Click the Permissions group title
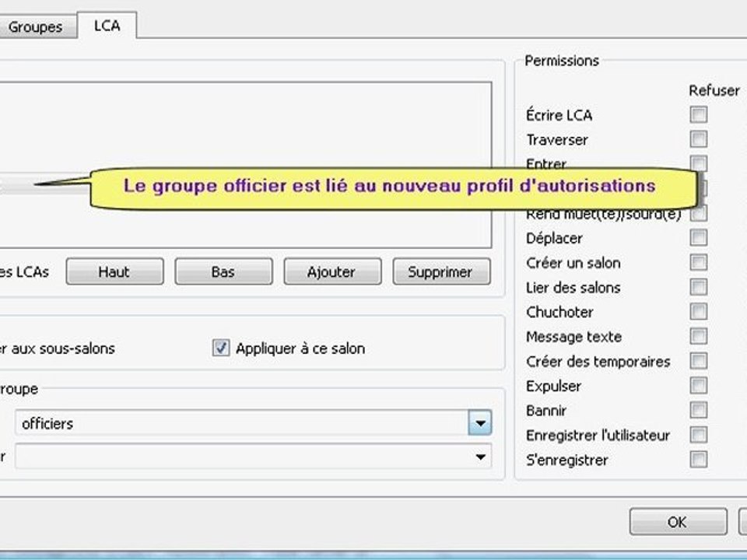The image size is (747, 560). pos(562,61)
